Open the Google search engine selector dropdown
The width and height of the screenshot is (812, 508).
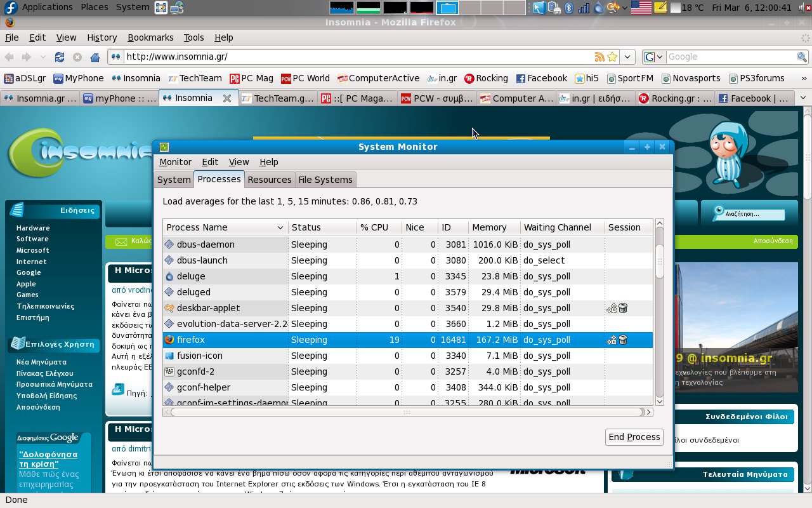coord(653,57)
